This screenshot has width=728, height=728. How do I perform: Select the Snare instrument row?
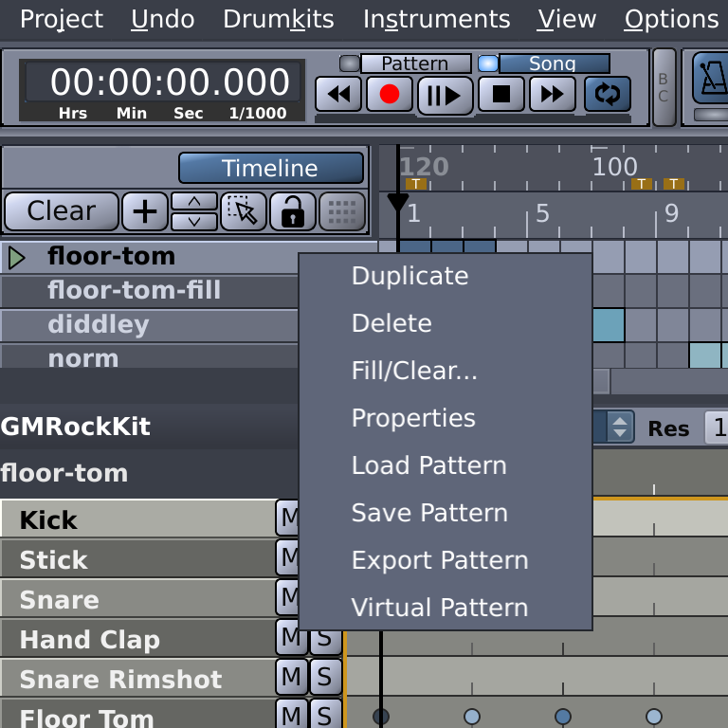tap(138, 599)
